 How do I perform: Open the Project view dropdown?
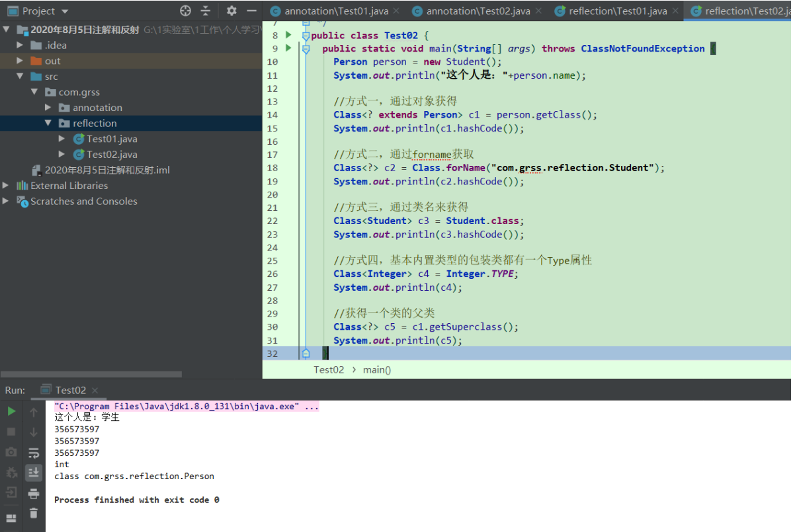65,11
